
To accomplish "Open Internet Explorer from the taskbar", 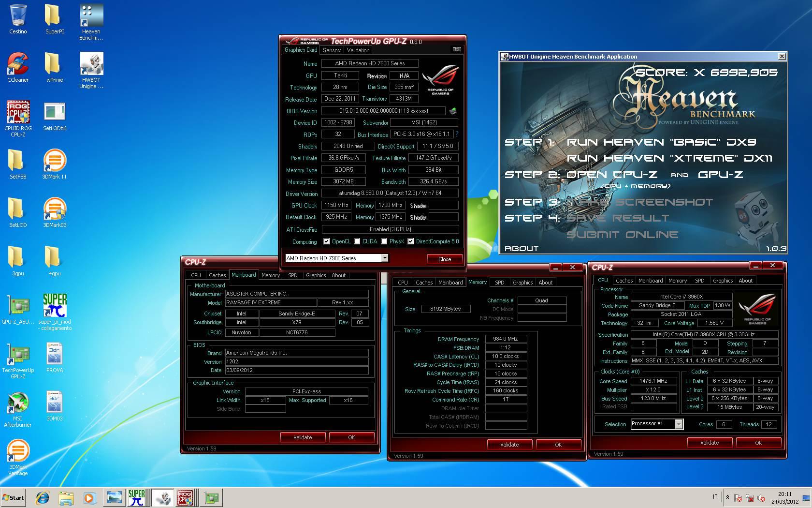I will [43, 497].
